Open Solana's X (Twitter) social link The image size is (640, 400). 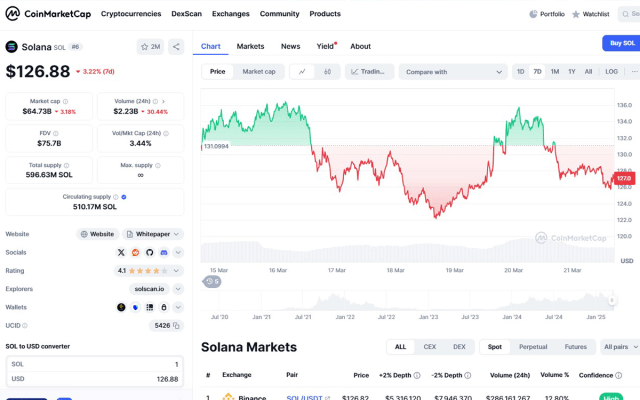(122, 252)
